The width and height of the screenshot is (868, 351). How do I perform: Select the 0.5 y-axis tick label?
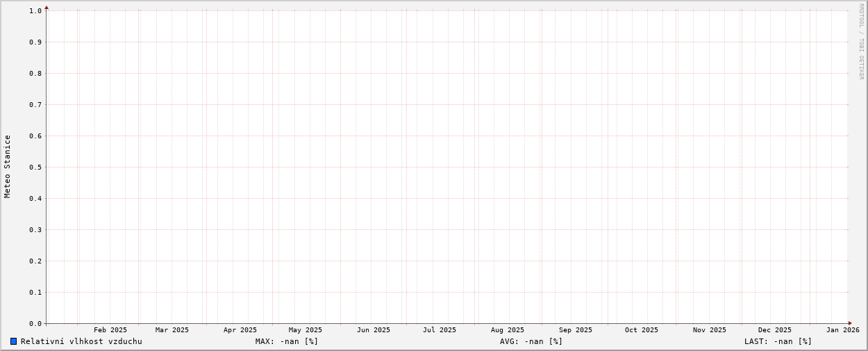(x=35, y=167)
